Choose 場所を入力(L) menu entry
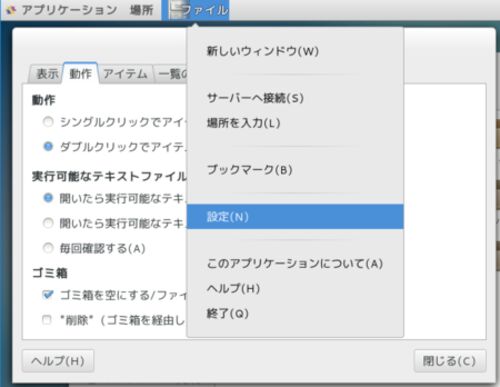Screen dimensions: 500x387 (295, 123)
